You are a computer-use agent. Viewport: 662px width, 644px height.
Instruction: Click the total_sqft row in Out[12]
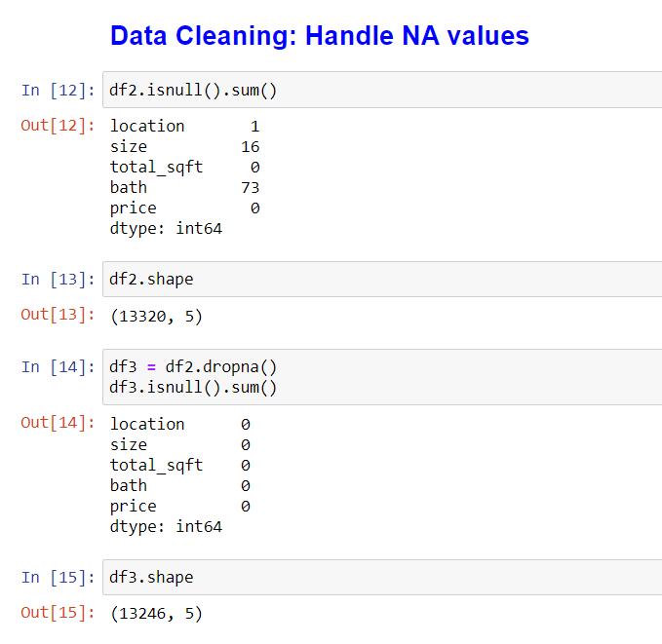[x=185, y=168]
